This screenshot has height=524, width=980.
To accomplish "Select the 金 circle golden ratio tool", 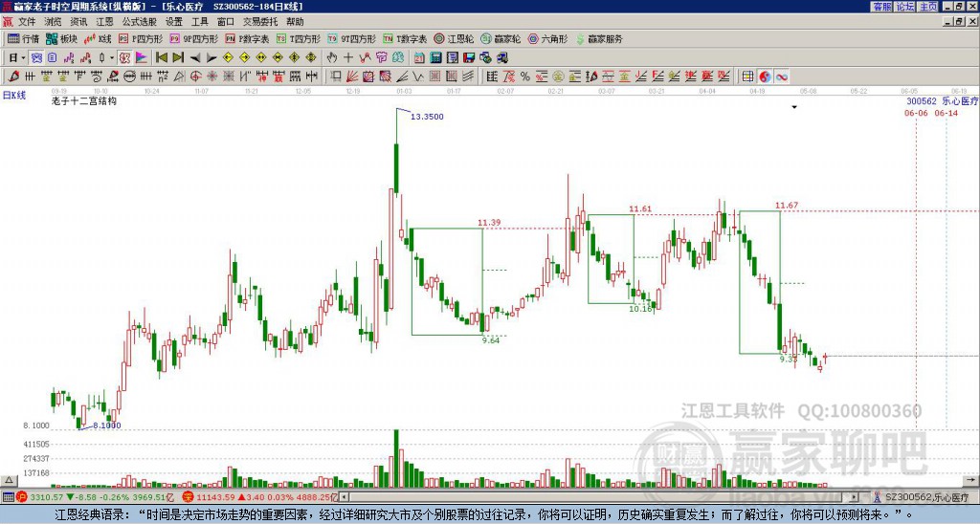I will (558, 76).
